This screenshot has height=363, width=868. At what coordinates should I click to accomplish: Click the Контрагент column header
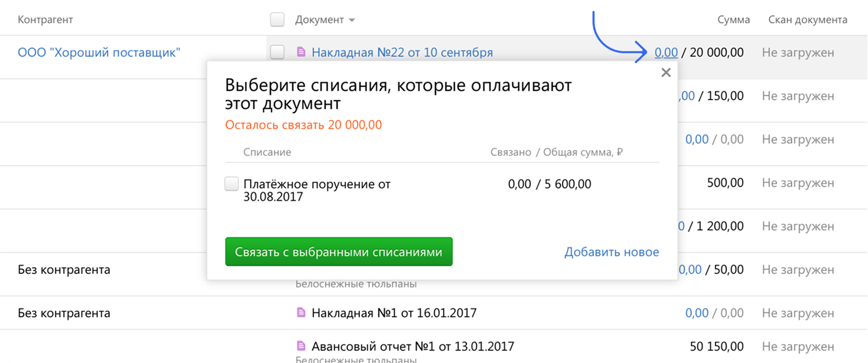coord(45,20)
